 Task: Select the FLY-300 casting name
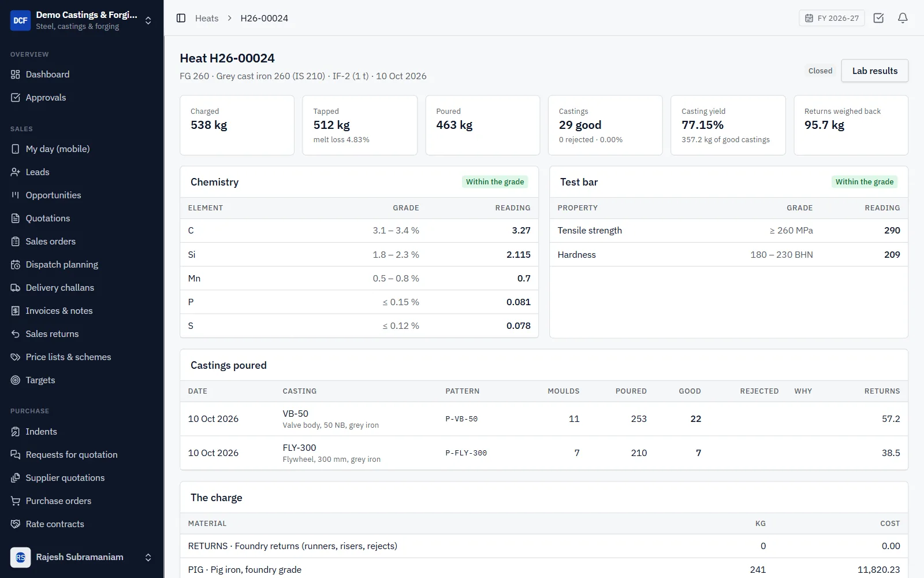coord(299,448)
